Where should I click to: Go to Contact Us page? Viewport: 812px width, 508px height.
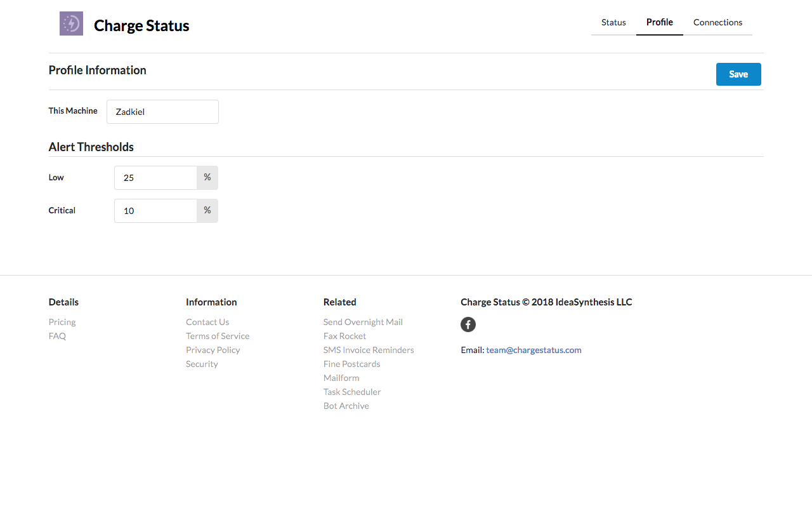click(x=207, y=322)
